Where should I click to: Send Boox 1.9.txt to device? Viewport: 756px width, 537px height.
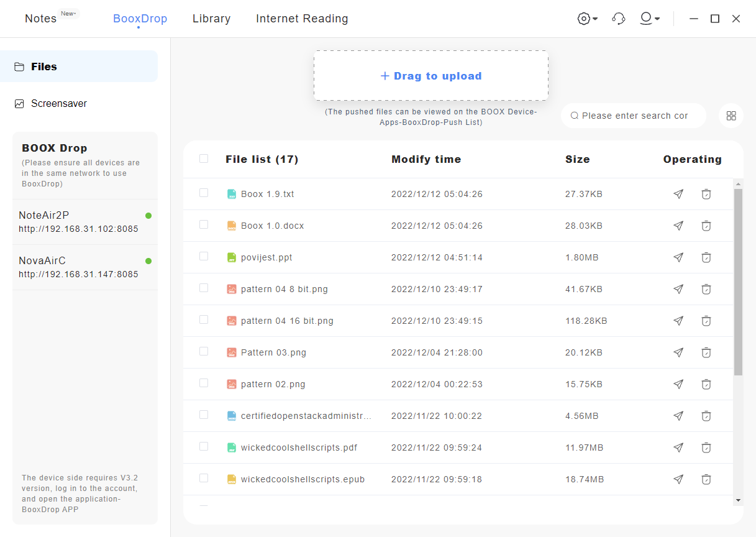point(678,194)
